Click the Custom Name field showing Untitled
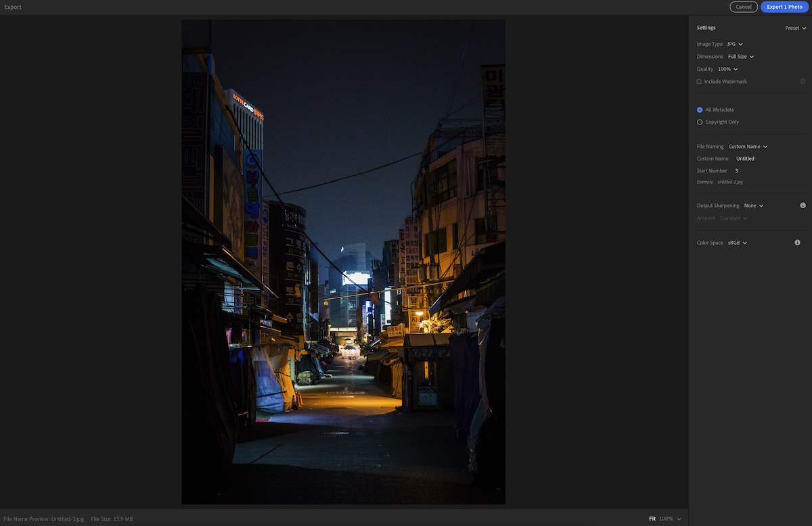The width and height of the screenshot is (812, 526). (x=744, y=158)
